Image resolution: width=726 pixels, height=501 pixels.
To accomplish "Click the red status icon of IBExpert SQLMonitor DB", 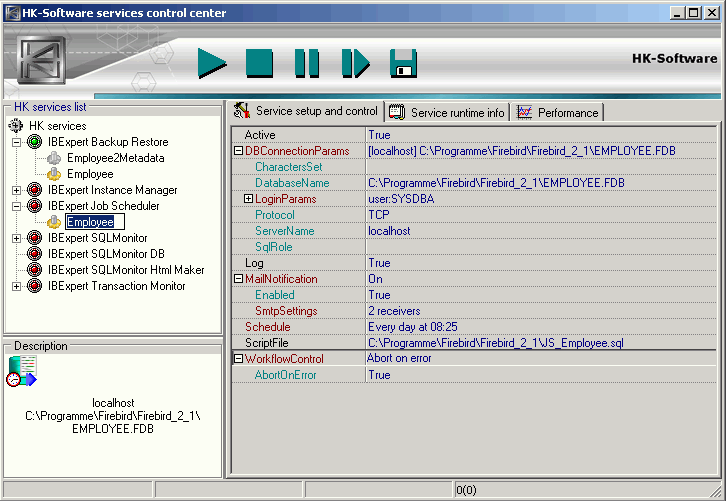I will point(34,254).
